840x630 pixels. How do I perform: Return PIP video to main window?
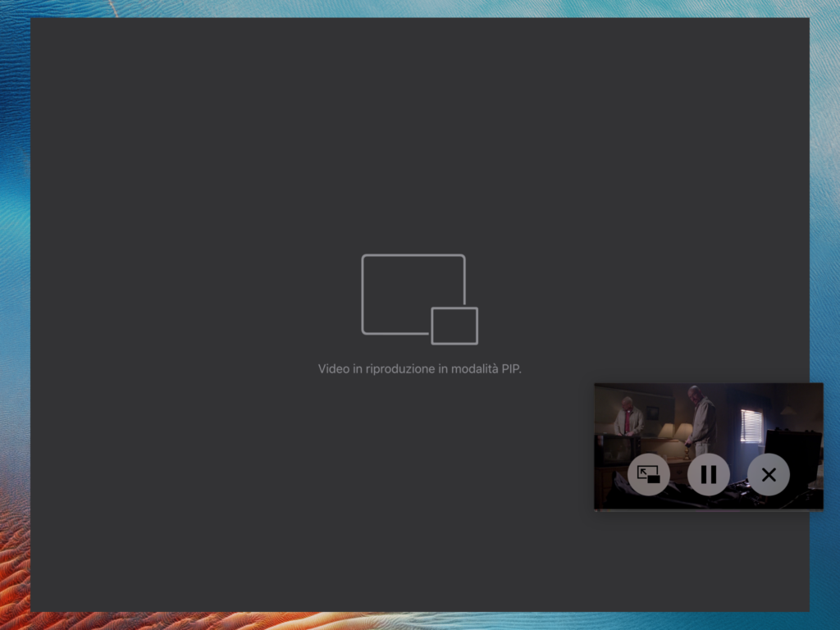point(648,474)
